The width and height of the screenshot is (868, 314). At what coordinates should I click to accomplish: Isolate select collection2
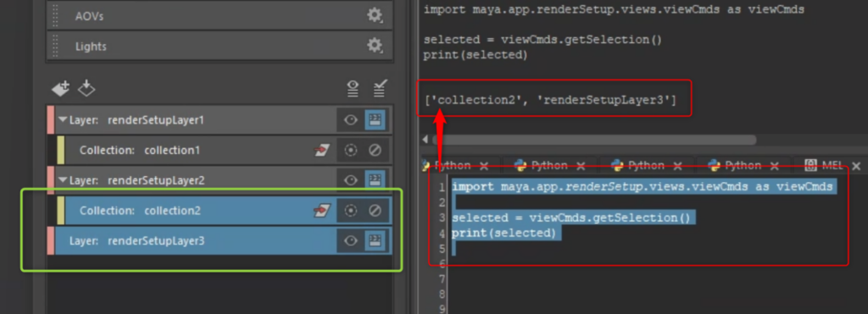[350, 211]
